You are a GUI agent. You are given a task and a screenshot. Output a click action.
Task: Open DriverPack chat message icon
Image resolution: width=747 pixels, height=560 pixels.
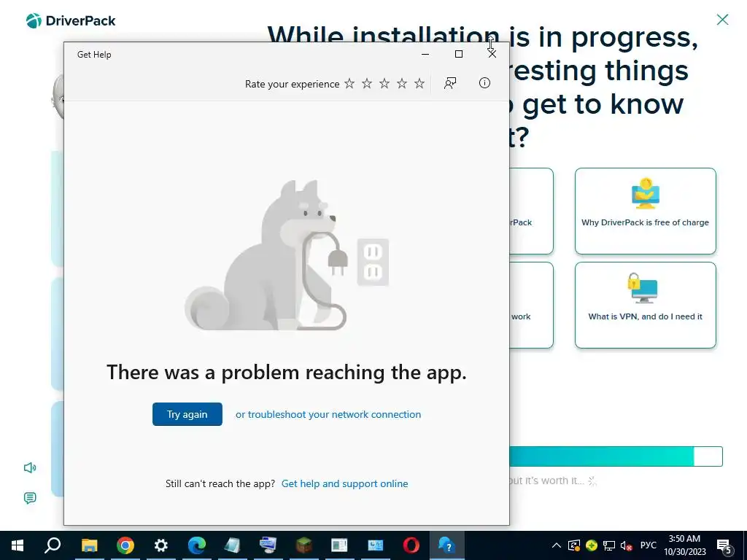30,498
